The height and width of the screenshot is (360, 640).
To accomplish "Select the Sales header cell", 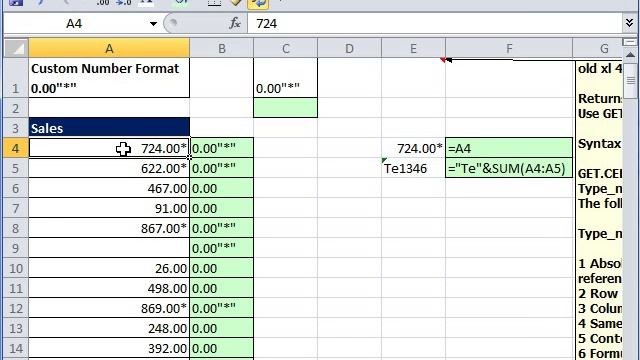I will 109,128.
